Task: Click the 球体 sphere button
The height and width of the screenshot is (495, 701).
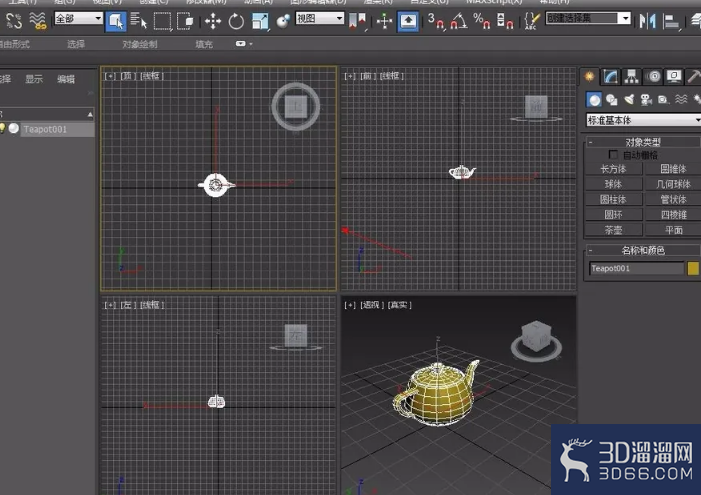Action: coord(613,184)
